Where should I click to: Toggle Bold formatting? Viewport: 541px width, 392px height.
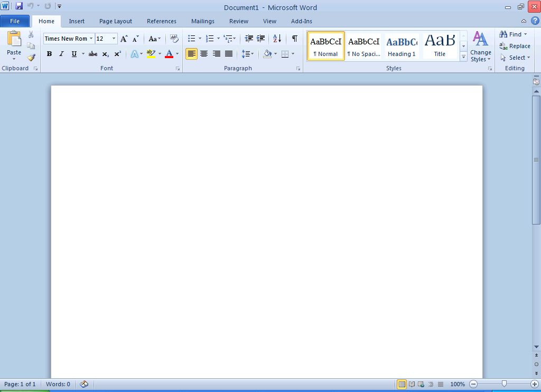tap(49, 54)
